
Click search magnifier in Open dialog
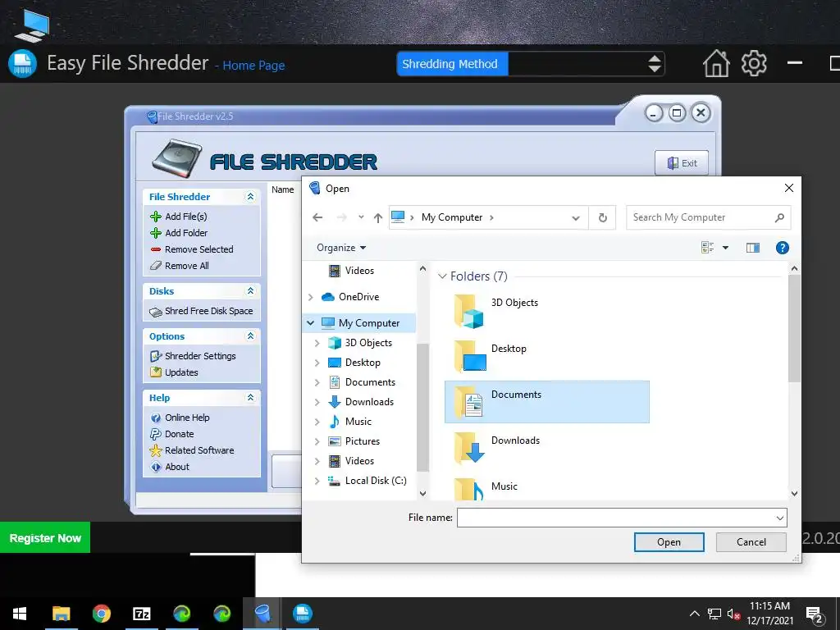779,217
